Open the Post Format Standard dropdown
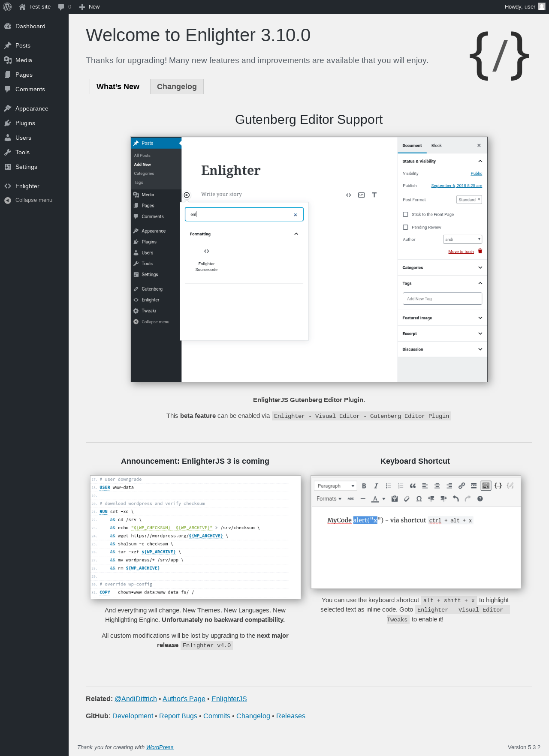This screenshot has width=549, height=756. (469, 200)
